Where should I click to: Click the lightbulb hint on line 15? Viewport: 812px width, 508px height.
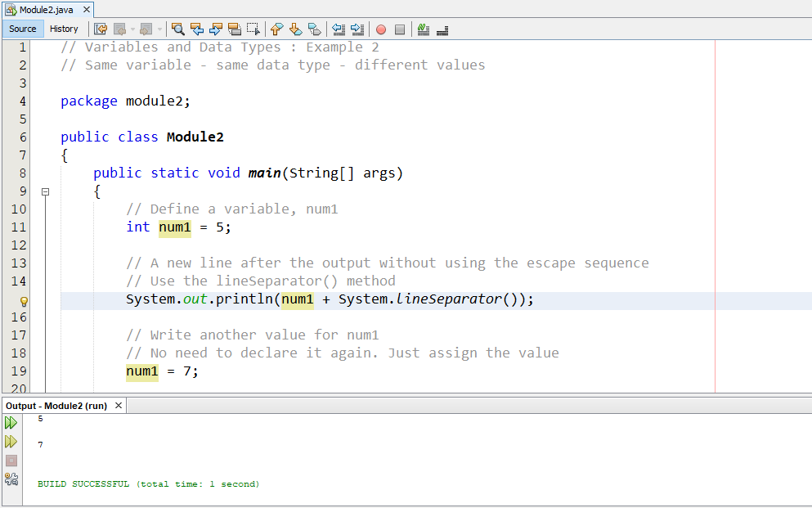tap(23, 301)
